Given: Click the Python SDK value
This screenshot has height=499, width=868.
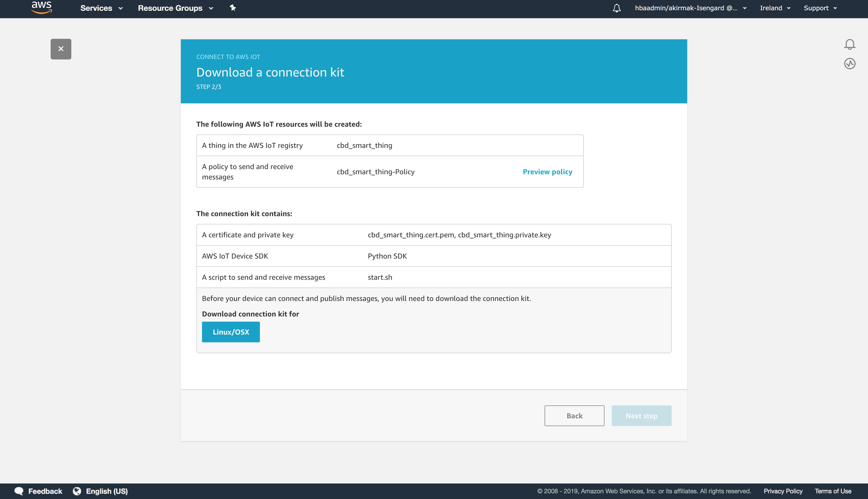Looking at the screenshot, I should point(387,256).
